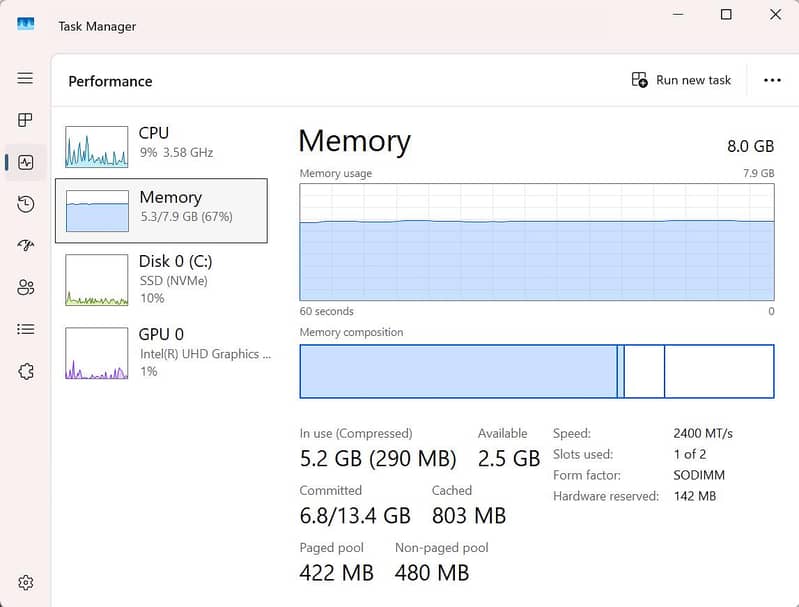This screenshot has height=607, width=799.
Task: Open the Startup apps page
Action: click(25, 246)
